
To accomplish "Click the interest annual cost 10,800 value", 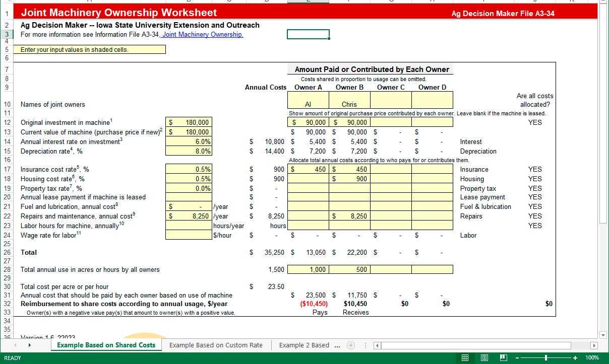I will click(x=274, y=141).
